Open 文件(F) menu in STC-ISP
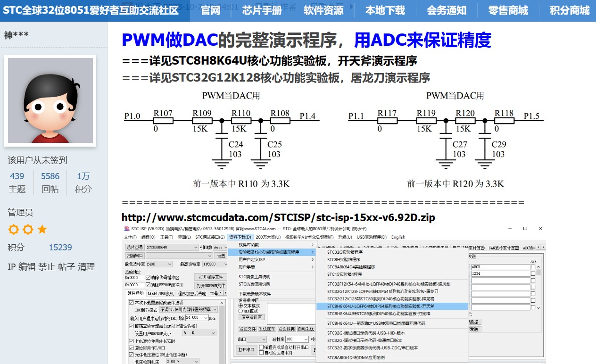The width and height of the screenshot is (596, 364). point(130,237)
